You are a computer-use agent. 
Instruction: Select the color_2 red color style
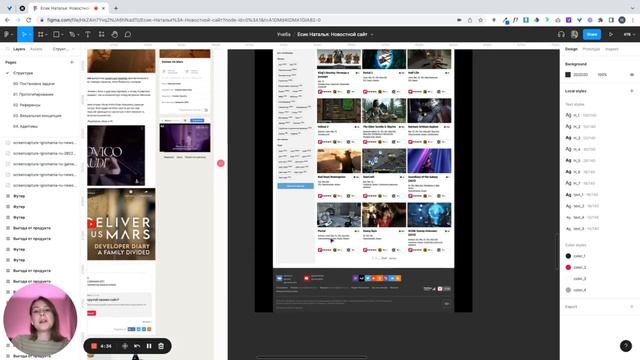tap(576, 267)
